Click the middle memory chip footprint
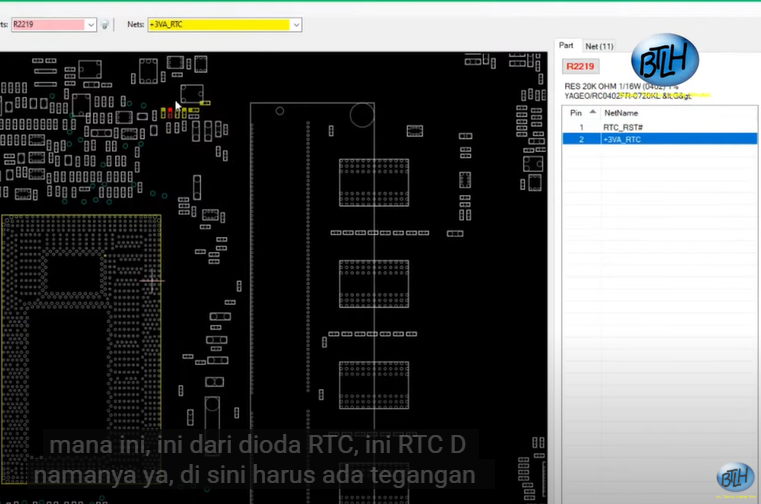Screen dimensions: 761x504 (x=374, y=284)
